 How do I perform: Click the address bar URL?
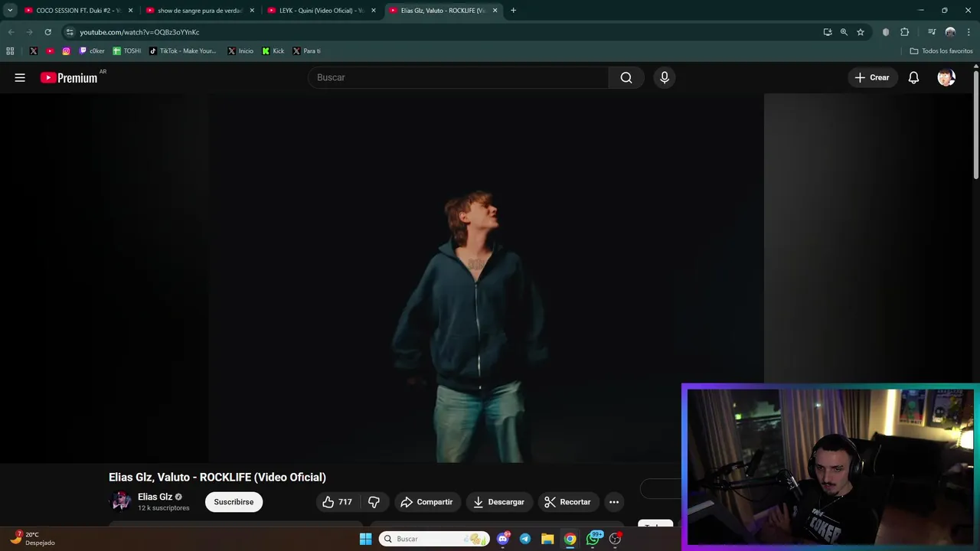click(139, 32)
